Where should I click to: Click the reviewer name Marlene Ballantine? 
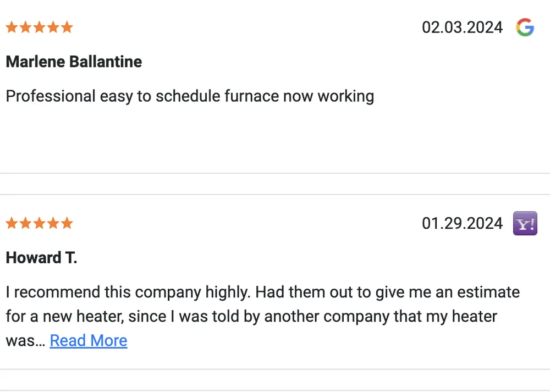click(74, 62)
